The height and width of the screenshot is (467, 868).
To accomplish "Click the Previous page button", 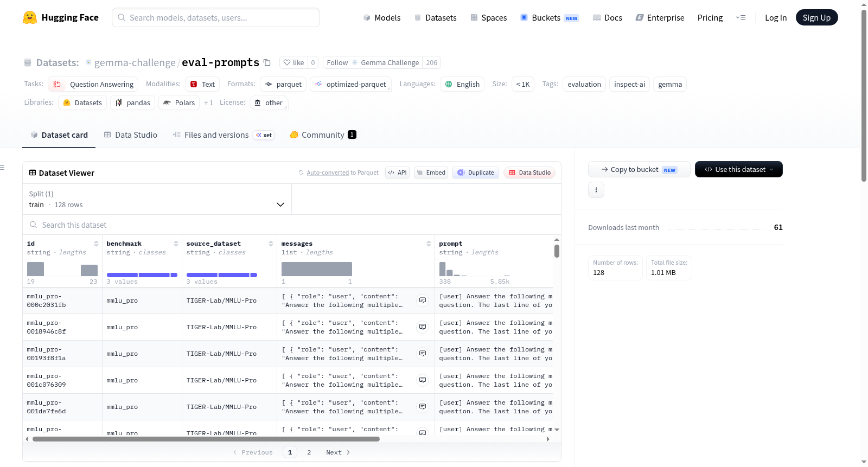I will click(x=253, y=452).
